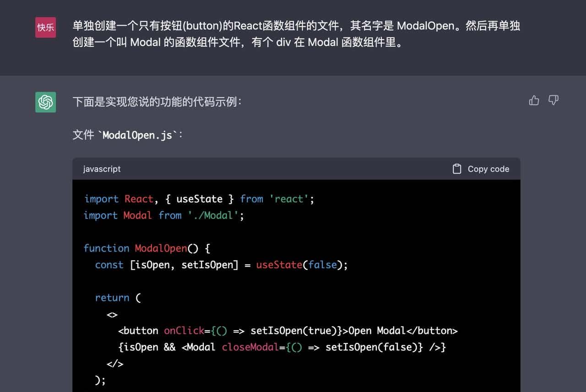Viewport: 586px width, 392px height.
Task: Give a thumbs up to the response
Action: (x=534, y=100)
